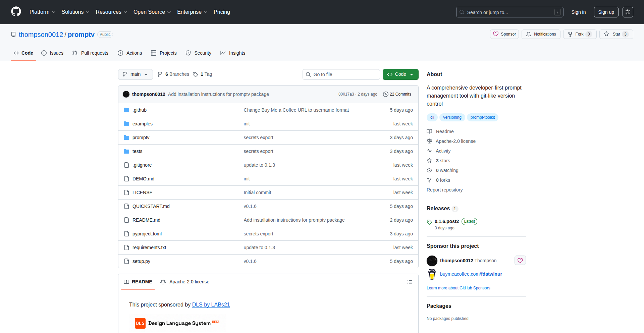Open the 0.1.6.post2 release
644x333 pixels.
pos(446,221)
